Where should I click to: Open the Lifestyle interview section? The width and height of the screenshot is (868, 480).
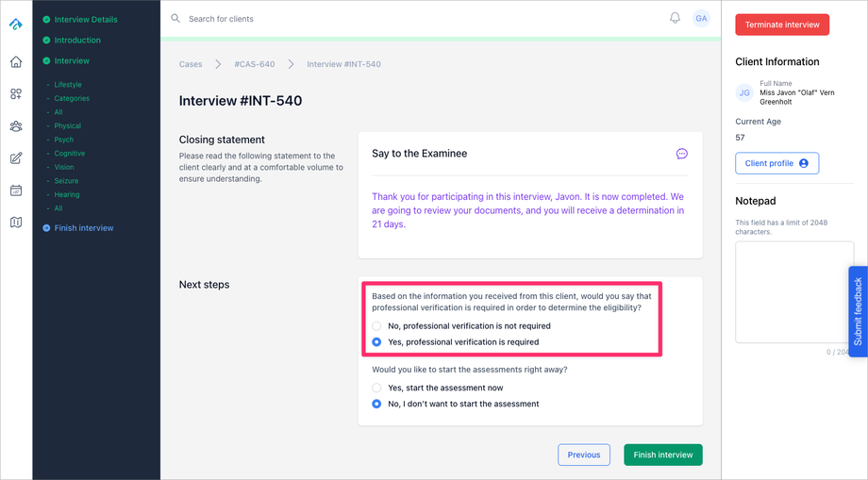pos(68,85)
